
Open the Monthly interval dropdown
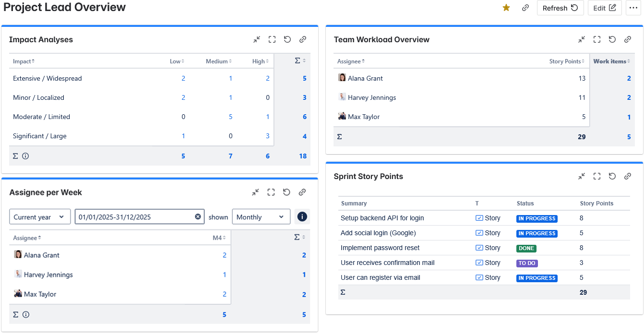(261, 217)
